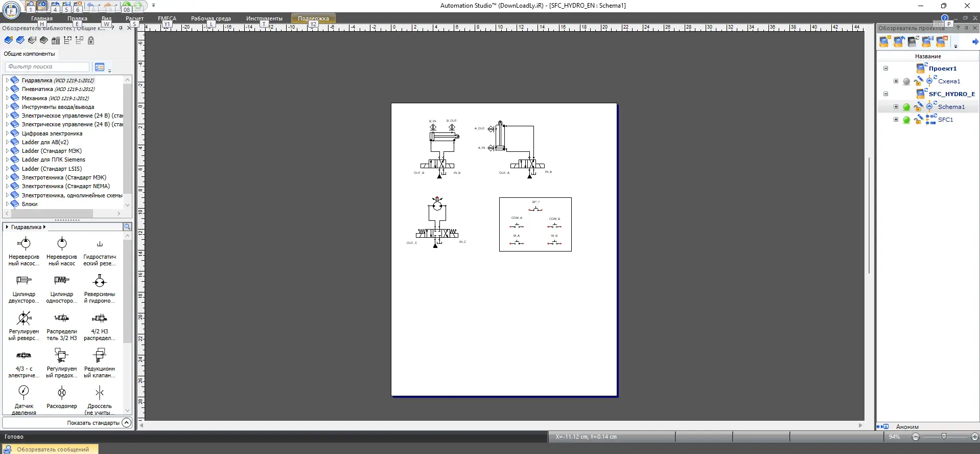The width and height of the screenshot is (980, 454).
Task: Choose the Цилиндр двухсторонний cylinder symbol
Action: click(x=24, y=280)
